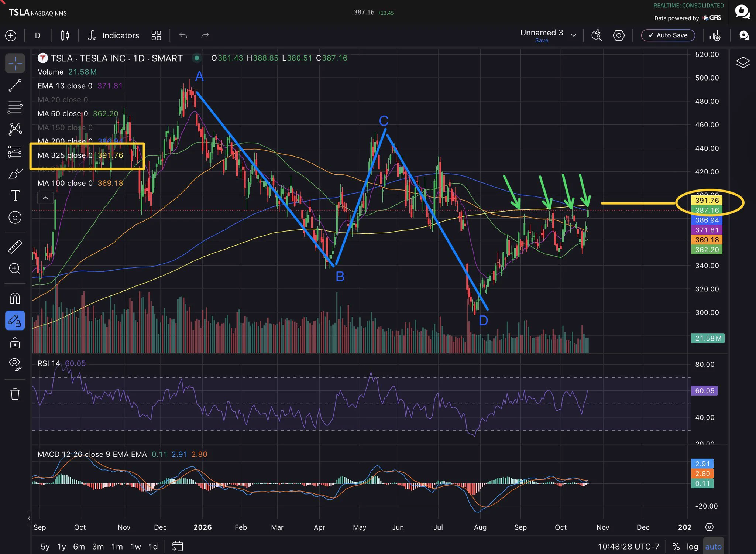Toggle percent scale mode
The image size is (756, 554).
[x=676, y=547]
